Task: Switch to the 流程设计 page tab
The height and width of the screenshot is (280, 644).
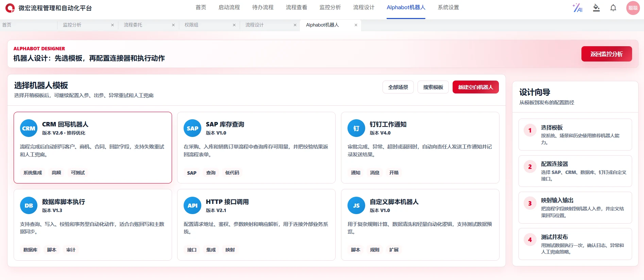Action: 255,25
